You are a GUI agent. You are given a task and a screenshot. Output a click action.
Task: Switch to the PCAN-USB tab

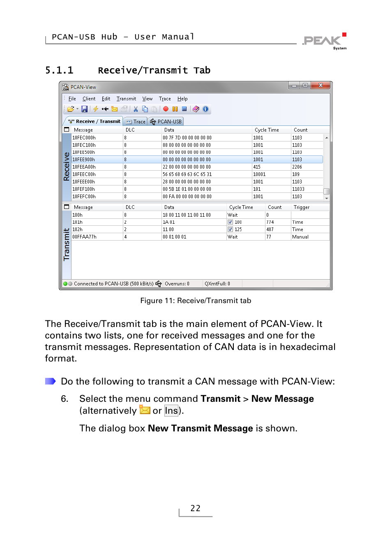pyautogui.click(x=166, y=122)
